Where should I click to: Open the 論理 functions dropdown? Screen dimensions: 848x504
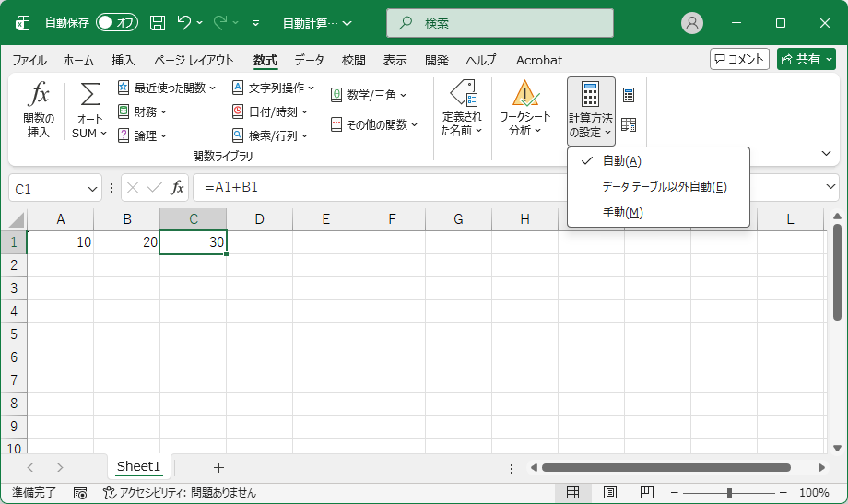142,135
